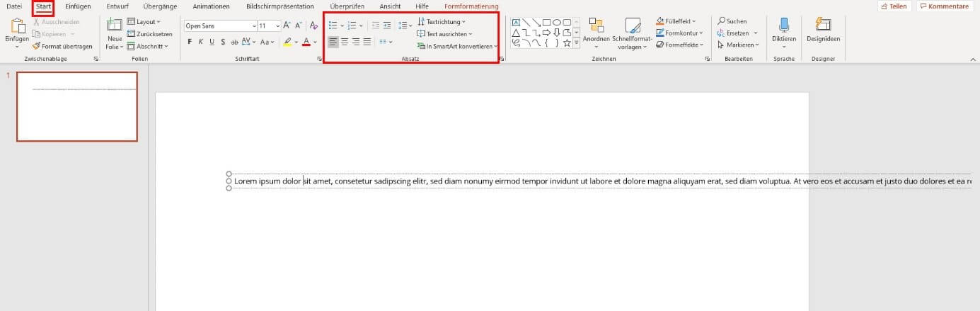The image size is (980, 311).
Task: Click the justify text alignment icon
Action: click(x=367, y=42)
